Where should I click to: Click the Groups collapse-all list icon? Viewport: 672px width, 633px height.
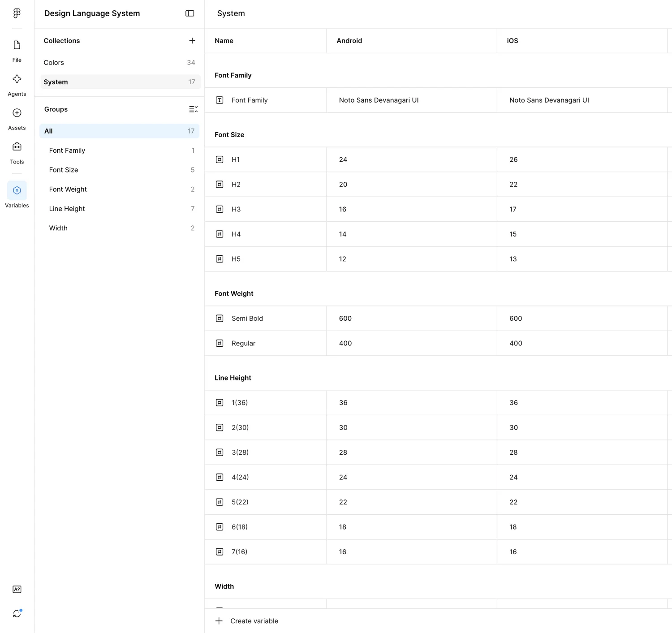coord(194,109)
